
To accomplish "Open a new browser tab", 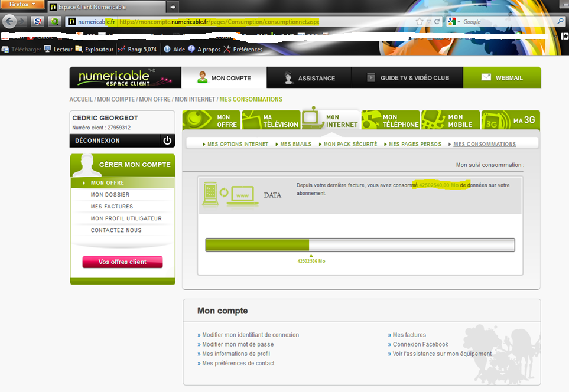I will click(173, 7).
